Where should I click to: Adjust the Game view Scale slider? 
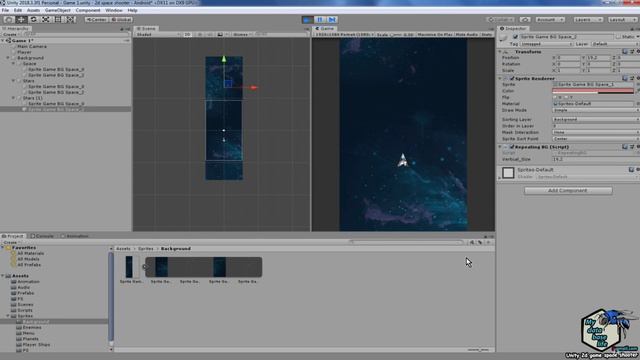(x=396, y=35)
